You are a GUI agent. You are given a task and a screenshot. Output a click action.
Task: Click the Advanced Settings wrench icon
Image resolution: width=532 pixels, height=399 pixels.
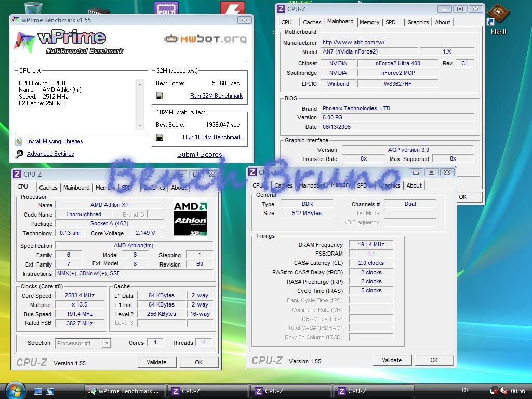tap(19, 154)
